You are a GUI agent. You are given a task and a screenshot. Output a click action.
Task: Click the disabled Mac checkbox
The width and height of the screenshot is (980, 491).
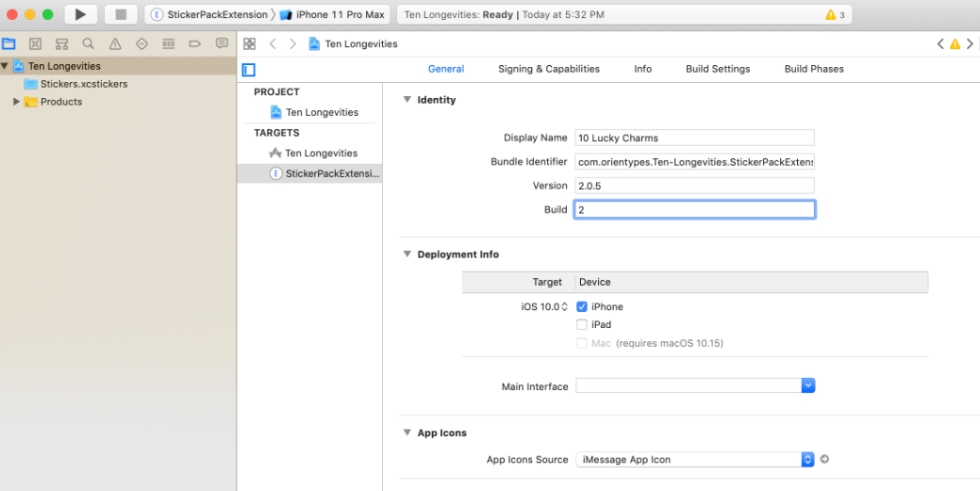pyautogui.click(x=582, y=343)
